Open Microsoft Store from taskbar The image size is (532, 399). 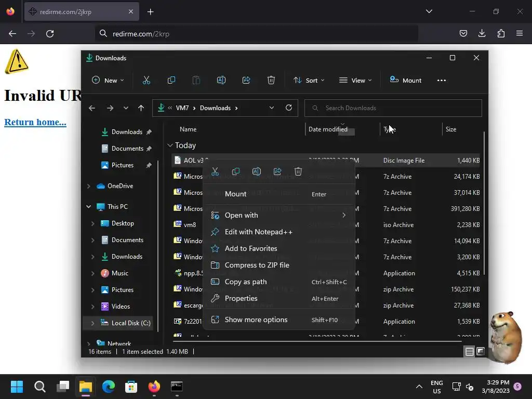pos(131,387)
